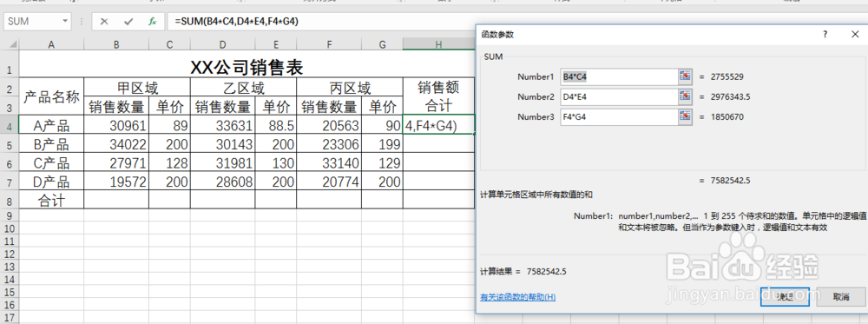Click the 取消 cancel button
The height and width of the screenshot is (324, 868).
841,297
